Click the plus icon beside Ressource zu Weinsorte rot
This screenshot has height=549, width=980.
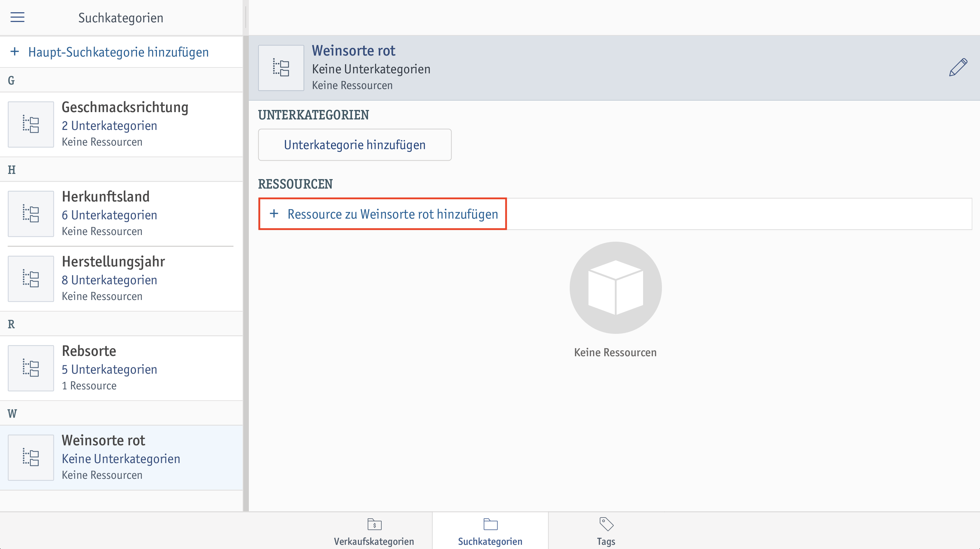tap(274, 214)
